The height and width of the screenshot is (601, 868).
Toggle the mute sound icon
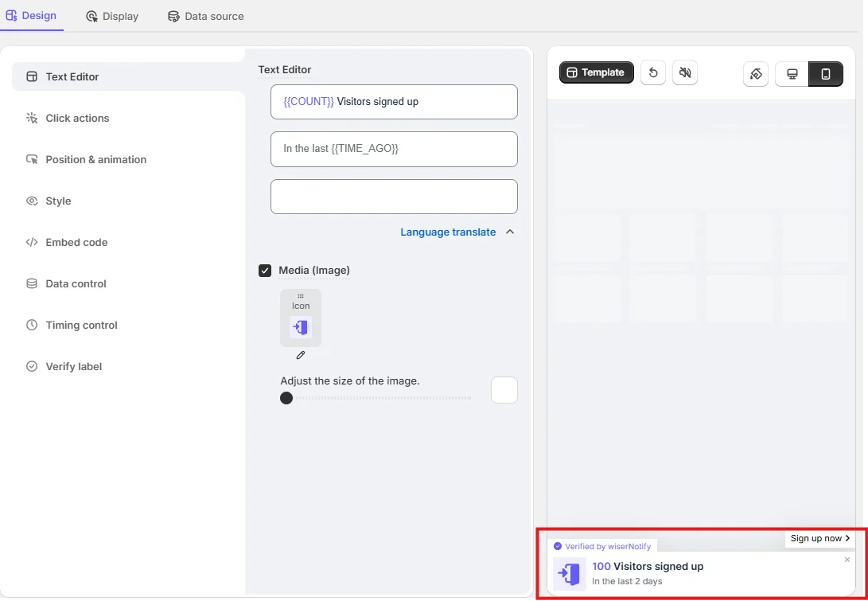click(x=685, y=72)
